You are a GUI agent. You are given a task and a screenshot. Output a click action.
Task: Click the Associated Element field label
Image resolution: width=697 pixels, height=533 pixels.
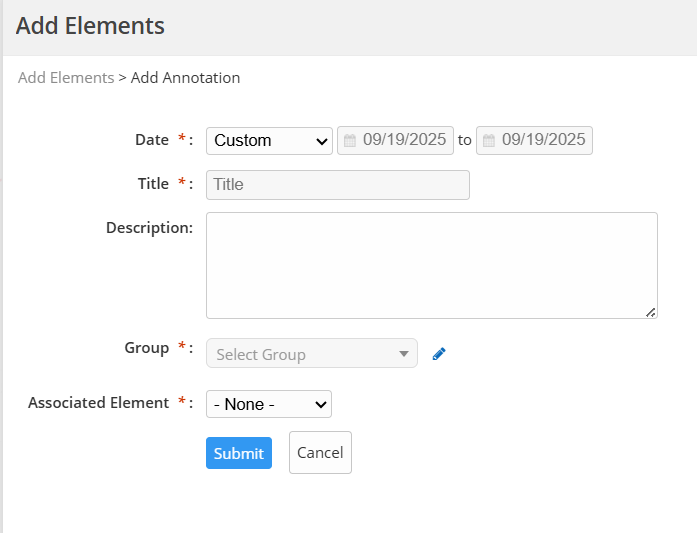[98, 403]
